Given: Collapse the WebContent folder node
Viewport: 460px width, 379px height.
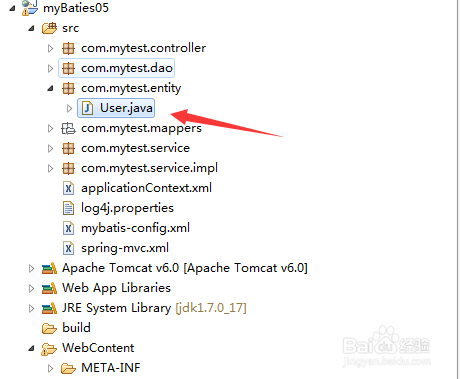Looking at the screenshot, I should click(x=31, y=349).
